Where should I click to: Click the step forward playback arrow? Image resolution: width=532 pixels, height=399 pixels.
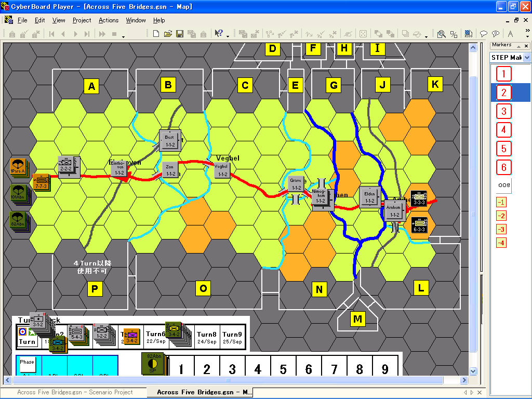click(75, 34)
